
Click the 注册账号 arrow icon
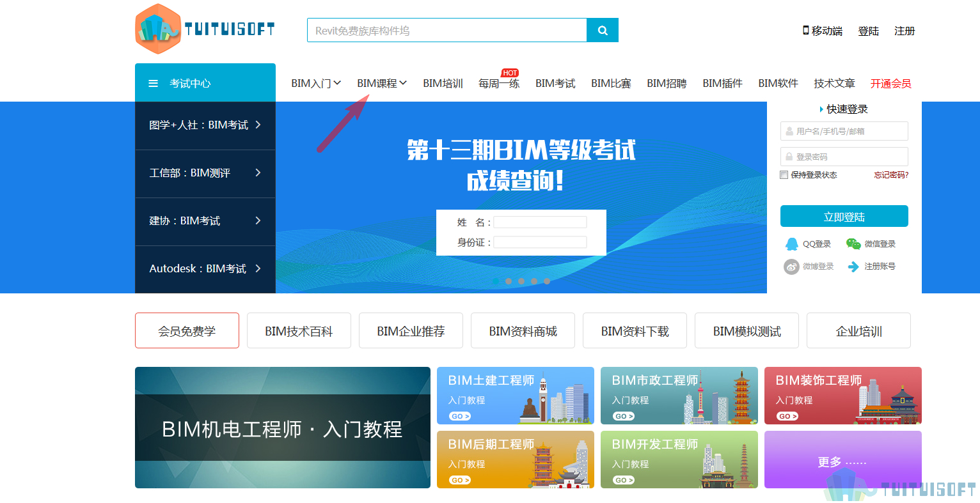(853, 267)
